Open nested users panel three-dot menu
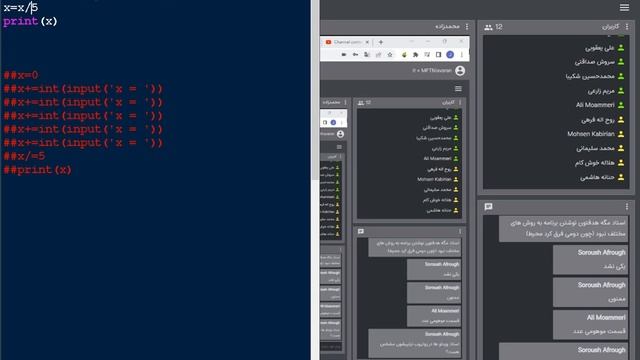 460,102
